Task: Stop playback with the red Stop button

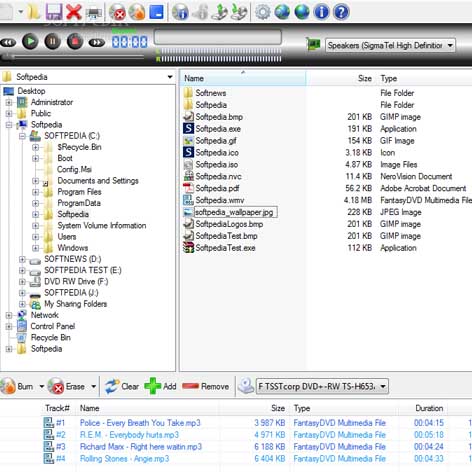Action: [75, 42]
